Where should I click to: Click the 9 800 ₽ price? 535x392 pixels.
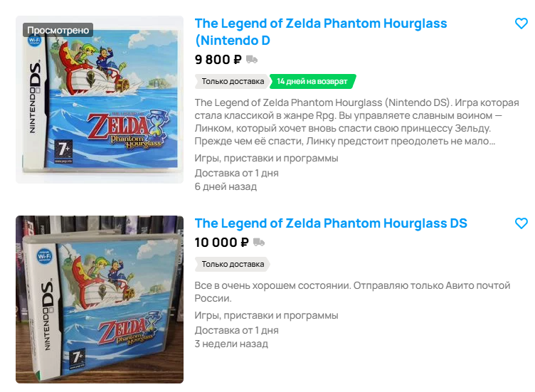(x=218, y=60)
